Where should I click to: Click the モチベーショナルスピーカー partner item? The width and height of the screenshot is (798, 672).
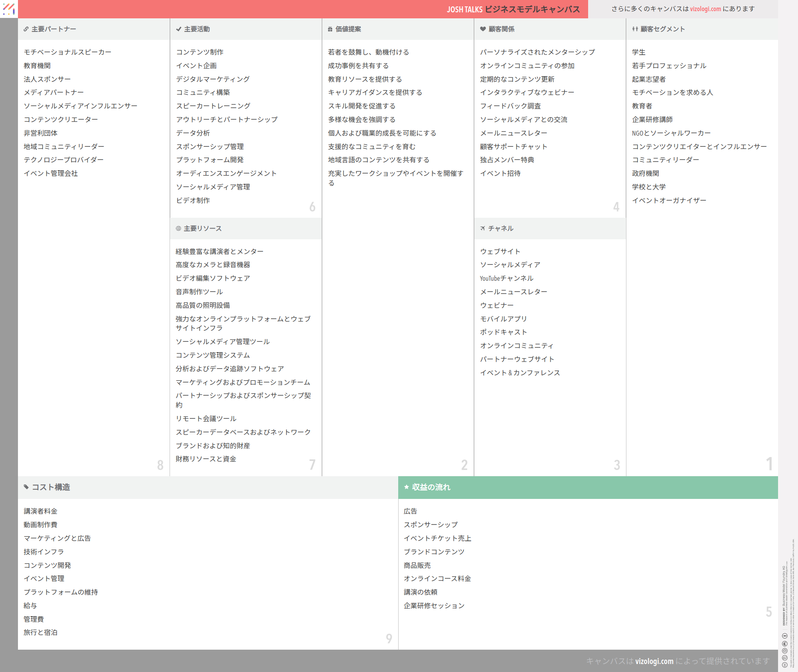click(67, 52)
